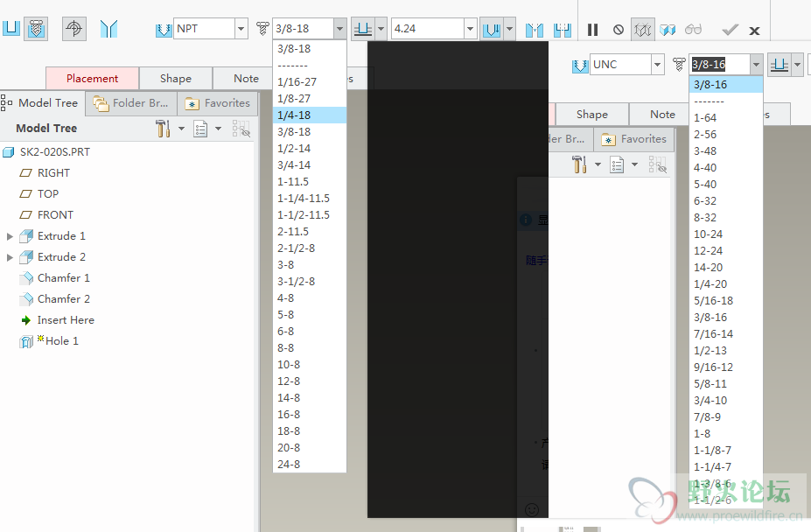Click the Model Tree show list icon
The width and height of the screenshot is (811, 532).
tap(200, 129)
